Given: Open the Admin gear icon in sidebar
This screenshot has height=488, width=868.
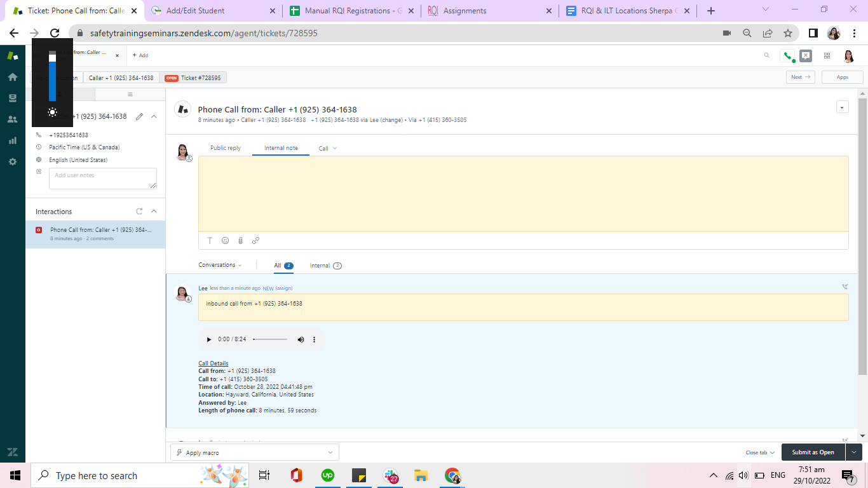Looking at the screenshot, I should (12, 161).
